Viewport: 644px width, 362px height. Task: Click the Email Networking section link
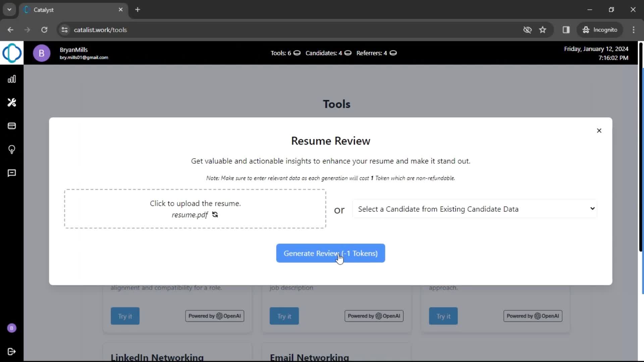309,357
